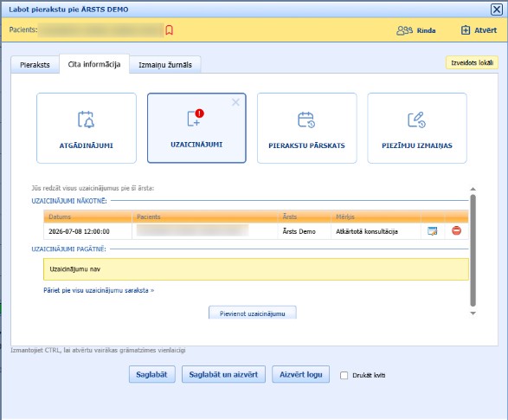Click the Aizvērt logu button
Viewport: 508px width, 420px height.
301,375
